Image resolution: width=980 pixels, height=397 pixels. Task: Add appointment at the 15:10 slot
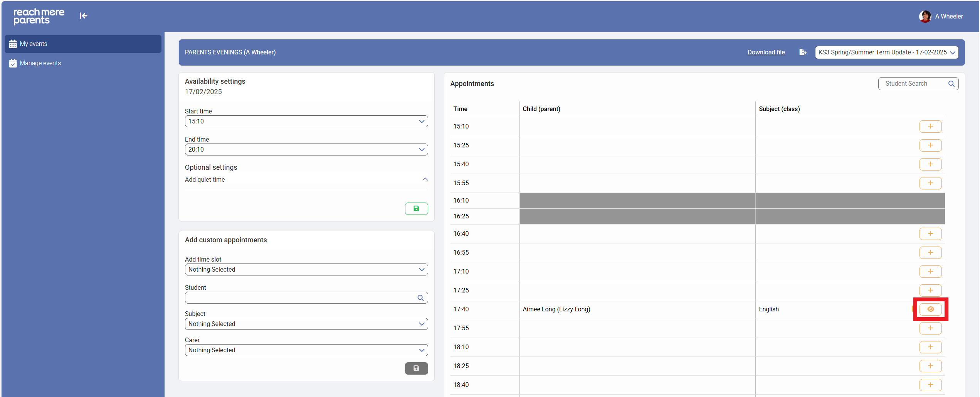pyautogui.click(x=930, y=127)
